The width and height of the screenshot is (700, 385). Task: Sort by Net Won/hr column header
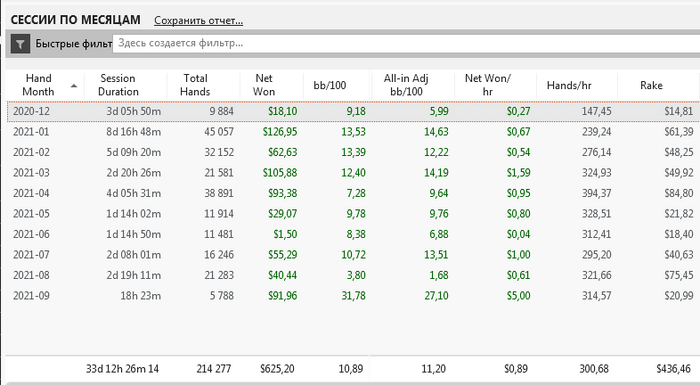coord(488,85)
